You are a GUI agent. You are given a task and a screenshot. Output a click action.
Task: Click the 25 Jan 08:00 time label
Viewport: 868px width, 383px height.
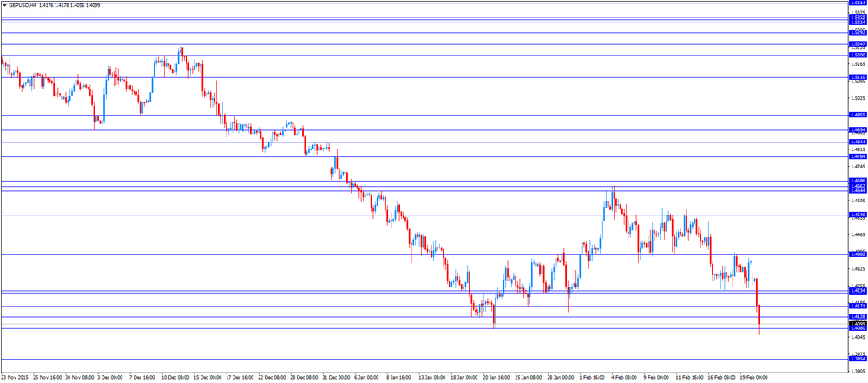tap(528, 378)
